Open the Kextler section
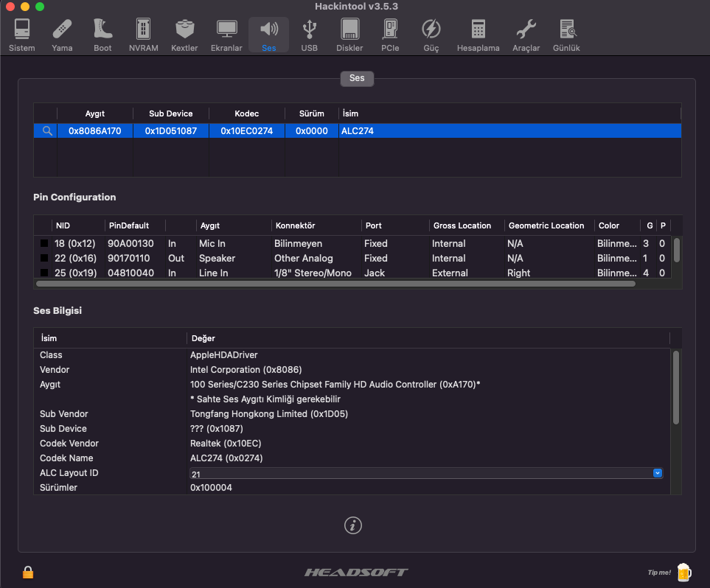Screen dimensions: 710x588 [184, 35]
